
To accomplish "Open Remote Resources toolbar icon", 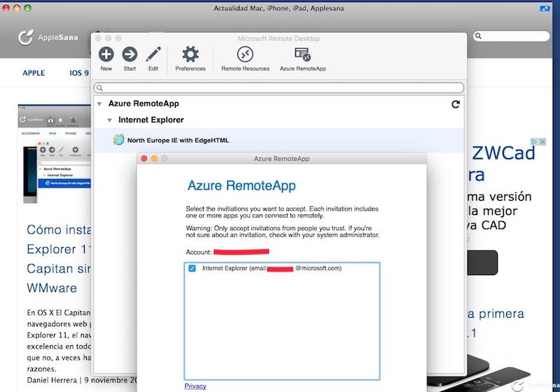I will point(245,55).
